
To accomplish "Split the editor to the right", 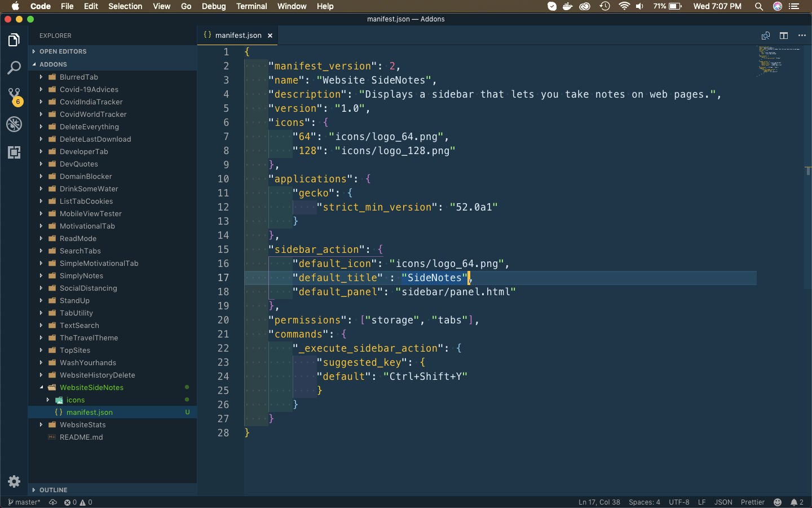I will coord(784,36).
